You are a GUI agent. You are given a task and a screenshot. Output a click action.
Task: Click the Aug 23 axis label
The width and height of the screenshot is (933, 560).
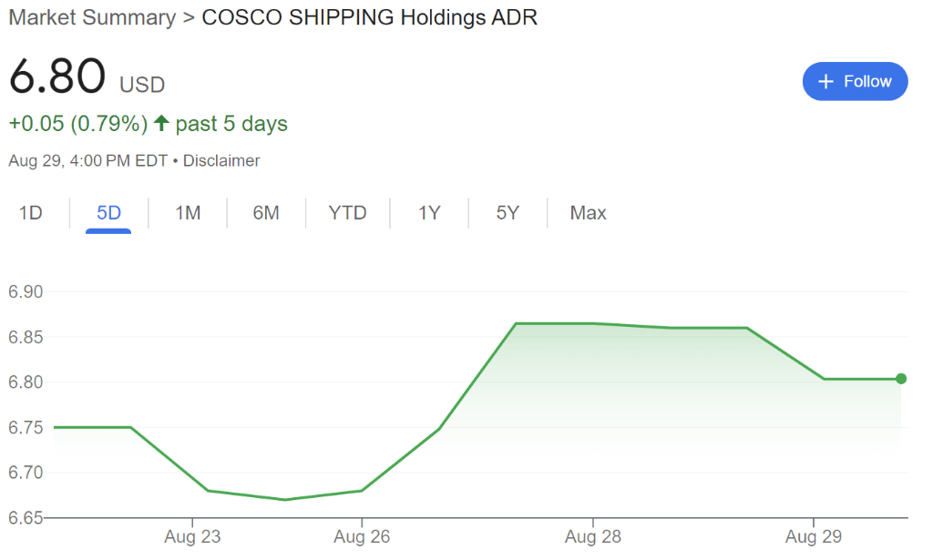coord(192,537)
